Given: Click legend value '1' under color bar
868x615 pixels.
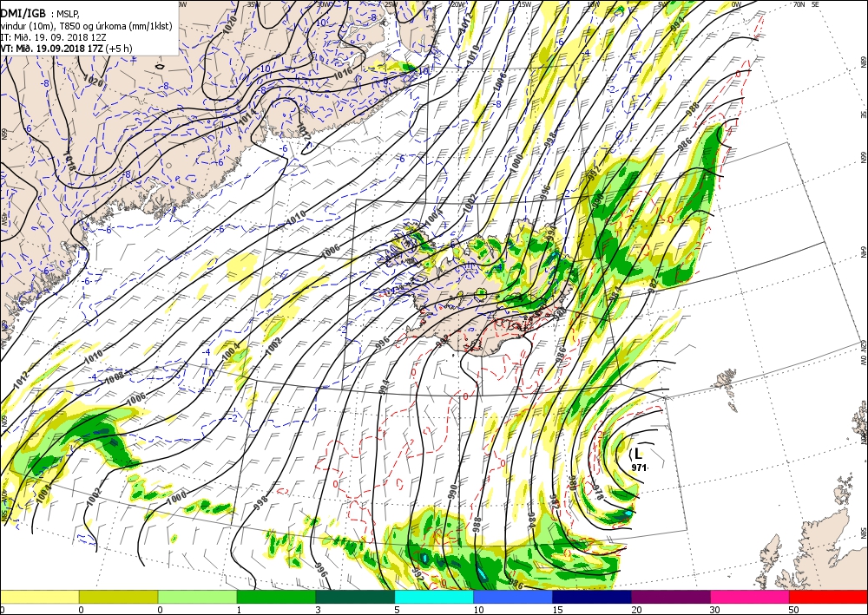Looking at the screenshot, I should 240,610.
